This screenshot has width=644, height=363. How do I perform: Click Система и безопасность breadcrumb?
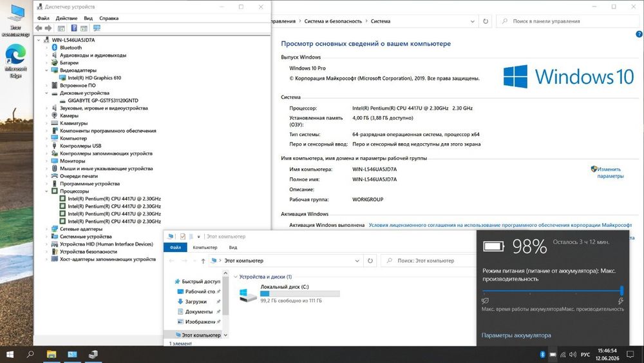333,21
